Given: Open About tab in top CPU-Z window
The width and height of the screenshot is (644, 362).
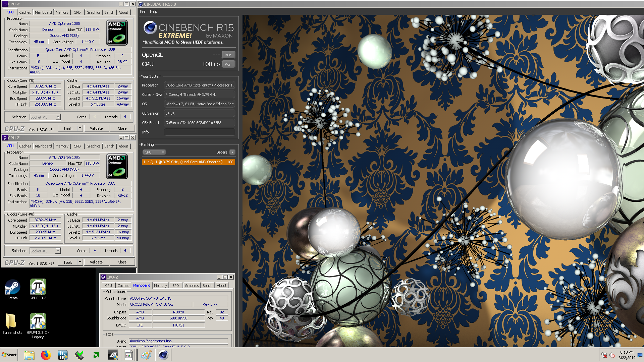Looking at the screenshot, I should (x=123, y=12).
